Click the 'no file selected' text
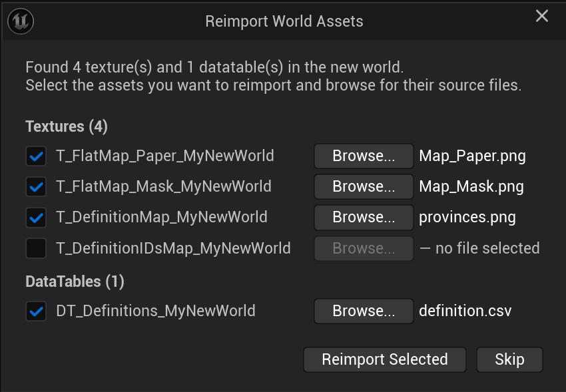This screenshot has width=566, height=392. pos(487,248)
